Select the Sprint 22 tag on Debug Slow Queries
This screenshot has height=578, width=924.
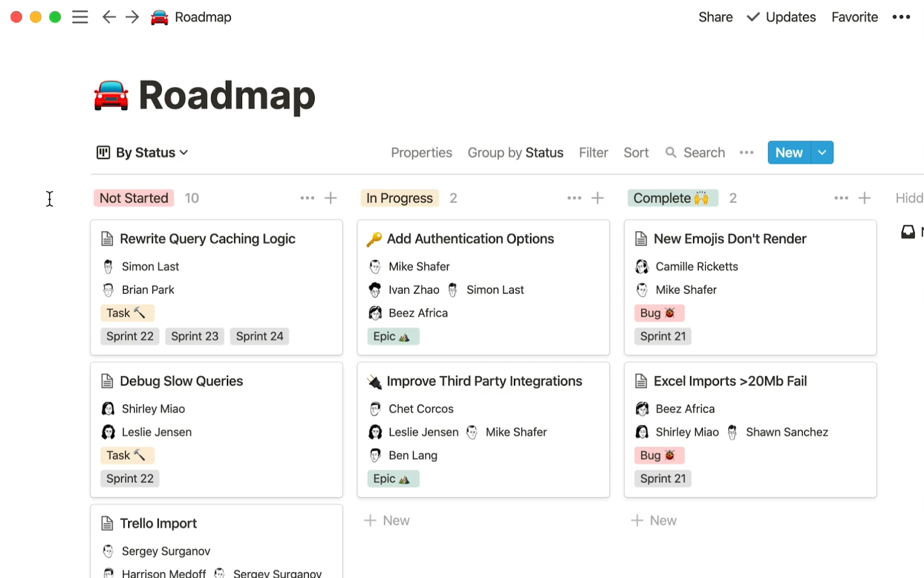click(x=129, y=478)
